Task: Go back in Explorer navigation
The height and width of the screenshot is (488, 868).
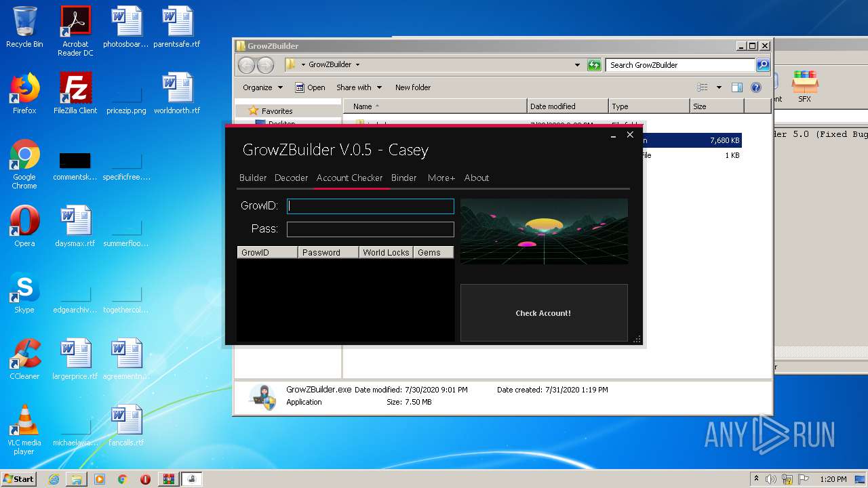Action: [x=246, y=65]
